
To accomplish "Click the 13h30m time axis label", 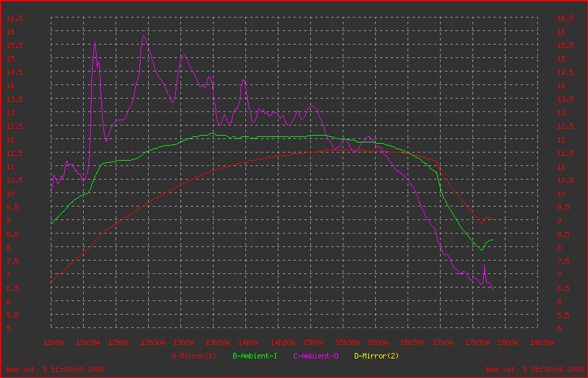I will (218, 342).
